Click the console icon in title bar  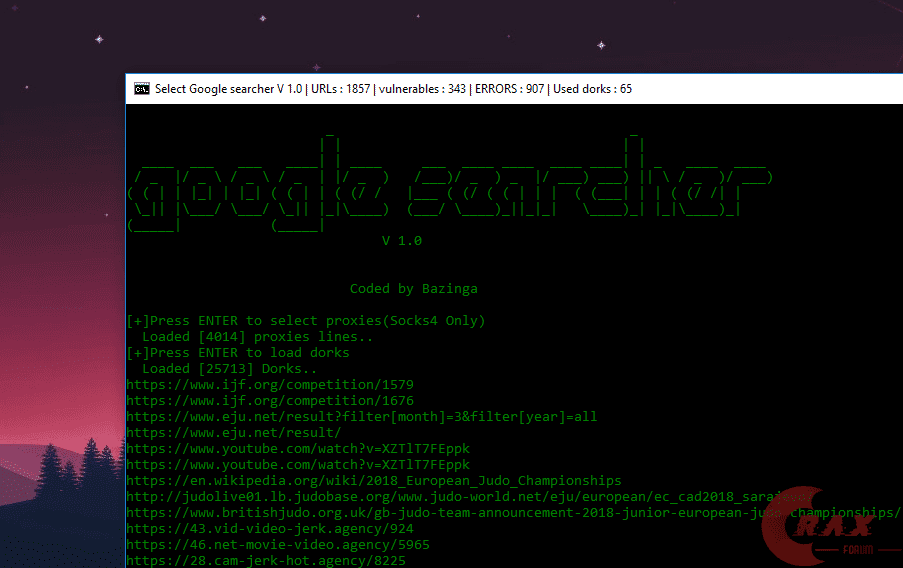pyautogui.click(x=142, y=89)
